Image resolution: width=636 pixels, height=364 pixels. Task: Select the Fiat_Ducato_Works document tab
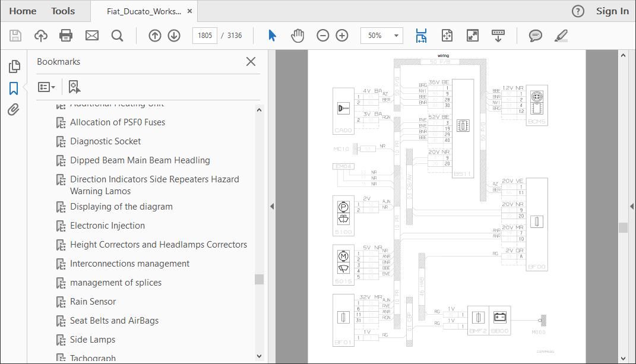(144, 11)
